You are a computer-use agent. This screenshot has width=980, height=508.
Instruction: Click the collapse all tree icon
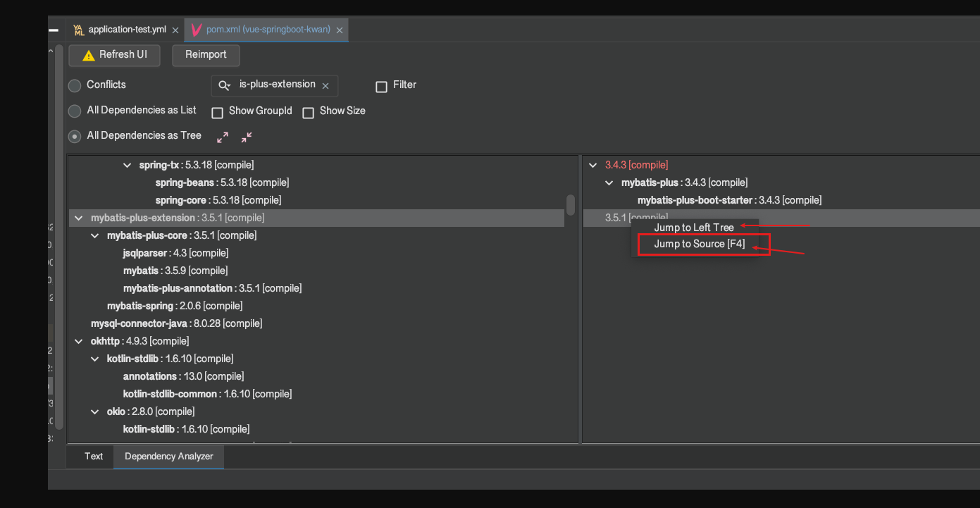click(247, 137)
